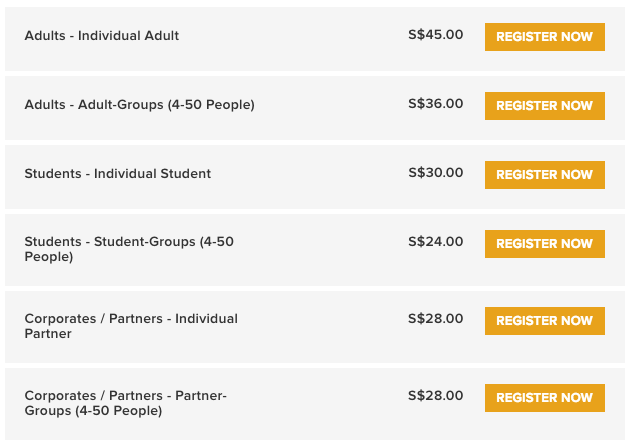Select the Students - Student-Groups label text
Screen dimensions: 630x446
click(x=129, y=249)
